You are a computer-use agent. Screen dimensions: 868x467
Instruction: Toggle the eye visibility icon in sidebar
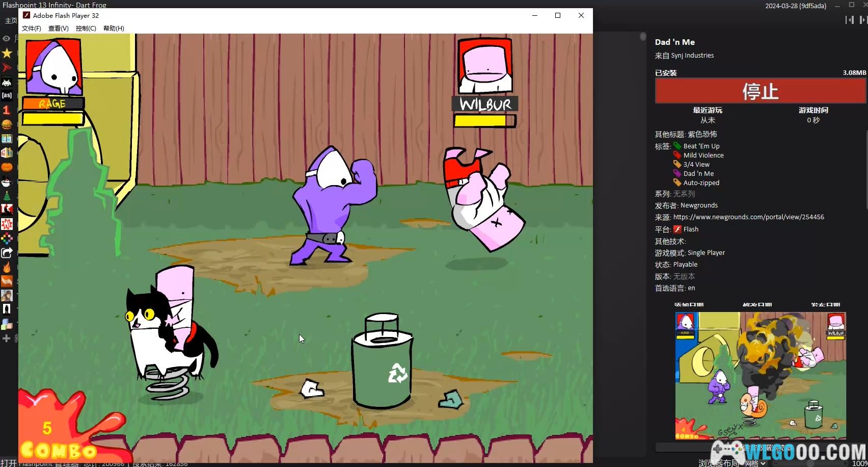(x=6, y=39)
